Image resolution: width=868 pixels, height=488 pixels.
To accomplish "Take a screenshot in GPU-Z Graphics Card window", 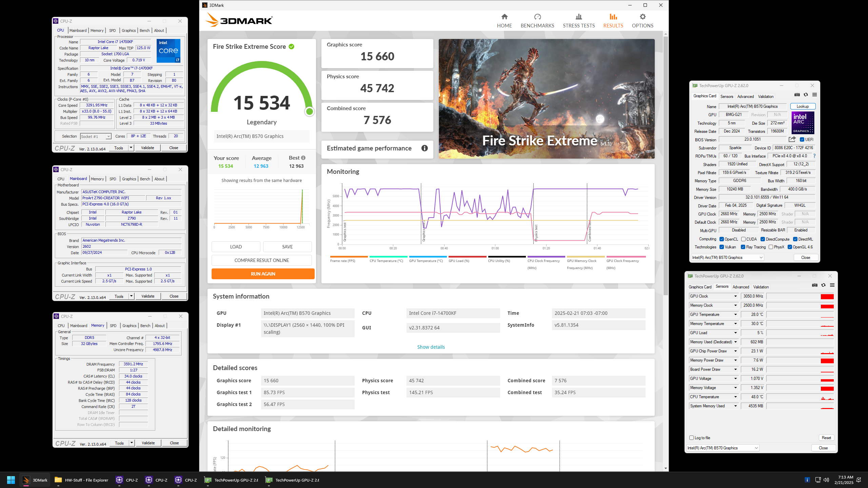I will (x=797, y=95).
